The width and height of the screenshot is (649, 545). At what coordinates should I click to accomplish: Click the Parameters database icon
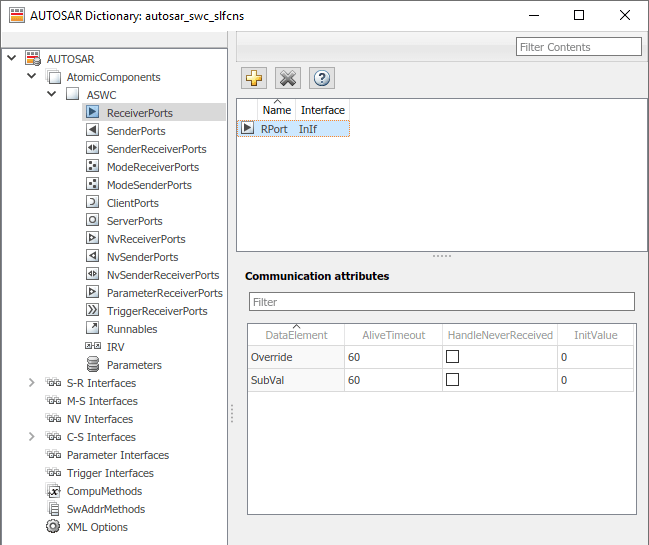93,364
